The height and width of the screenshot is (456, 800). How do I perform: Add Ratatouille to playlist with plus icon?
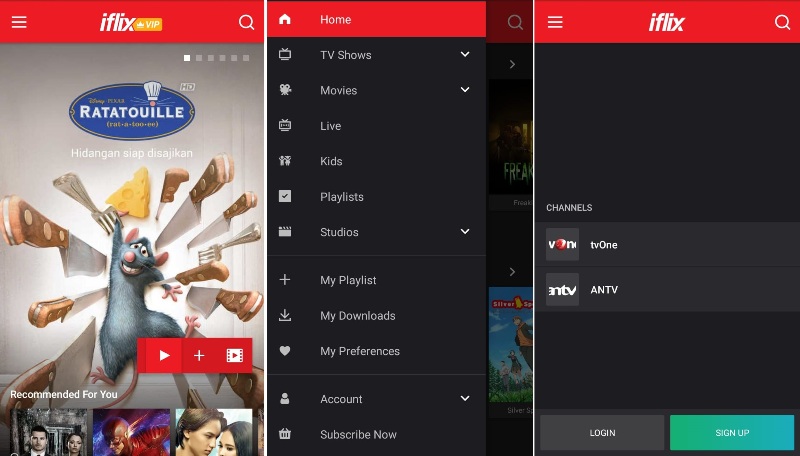pyautogui.click(x=199, y=355)
